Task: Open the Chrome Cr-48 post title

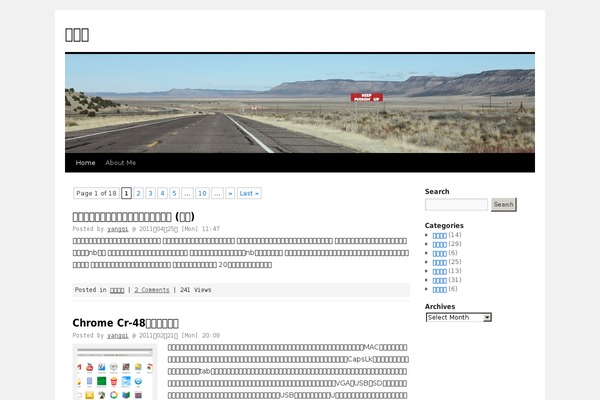Action: click(x=126, y=323)
